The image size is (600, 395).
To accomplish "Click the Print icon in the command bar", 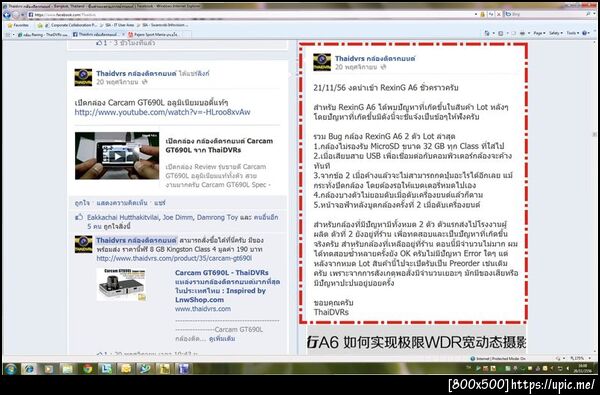I will tap(523, 33).
